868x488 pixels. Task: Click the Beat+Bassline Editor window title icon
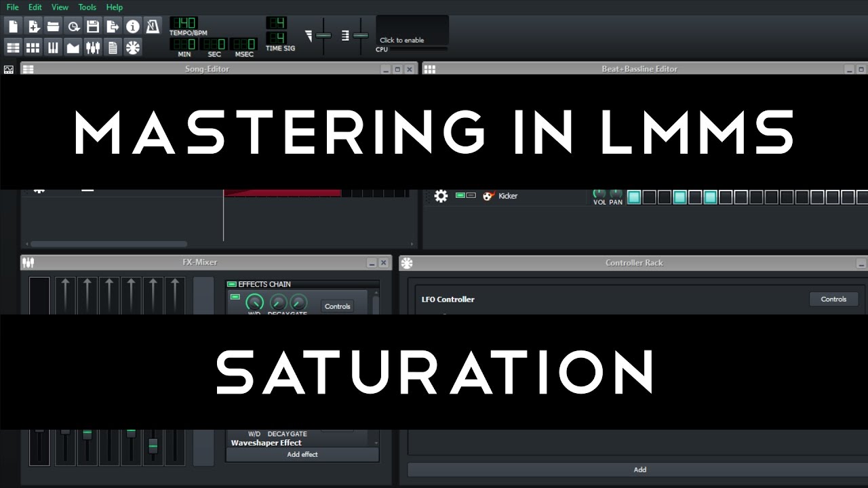[x=430, y=69]
